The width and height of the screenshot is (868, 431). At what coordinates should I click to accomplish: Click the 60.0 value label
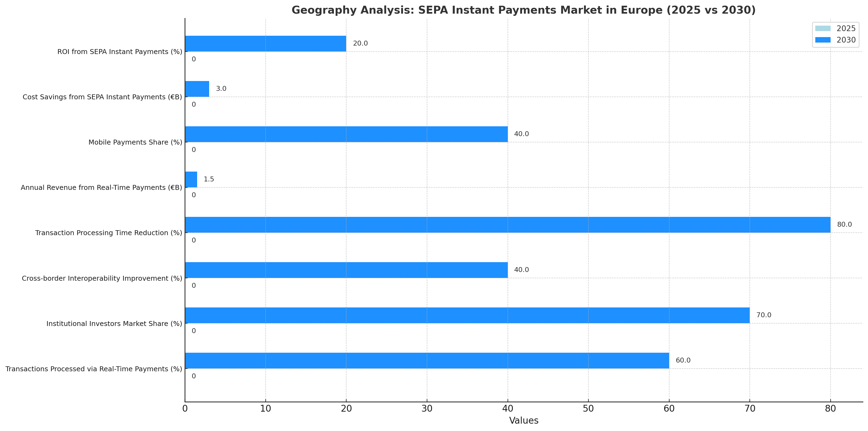click(x=683, y=361)
